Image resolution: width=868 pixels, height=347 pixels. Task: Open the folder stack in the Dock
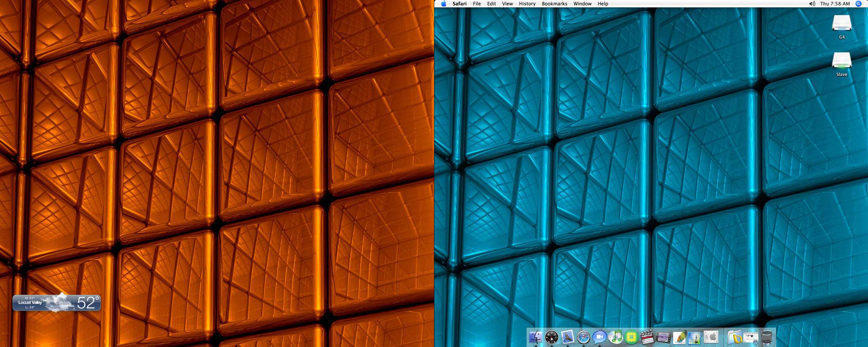pos(734,337)
